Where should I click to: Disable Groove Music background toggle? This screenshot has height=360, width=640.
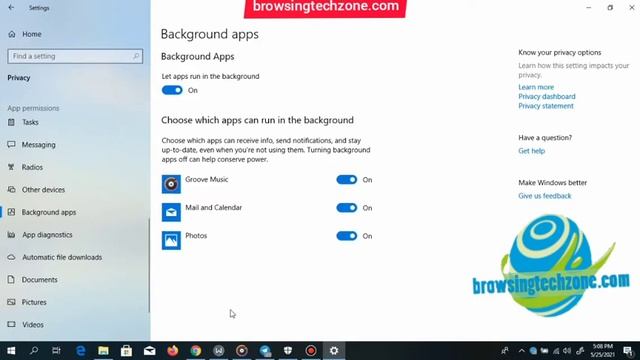[347, 180]
